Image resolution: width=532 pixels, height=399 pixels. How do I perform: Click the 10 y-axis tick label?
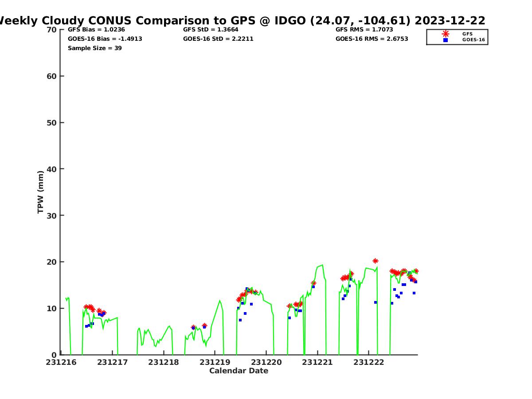pos(52,309)
